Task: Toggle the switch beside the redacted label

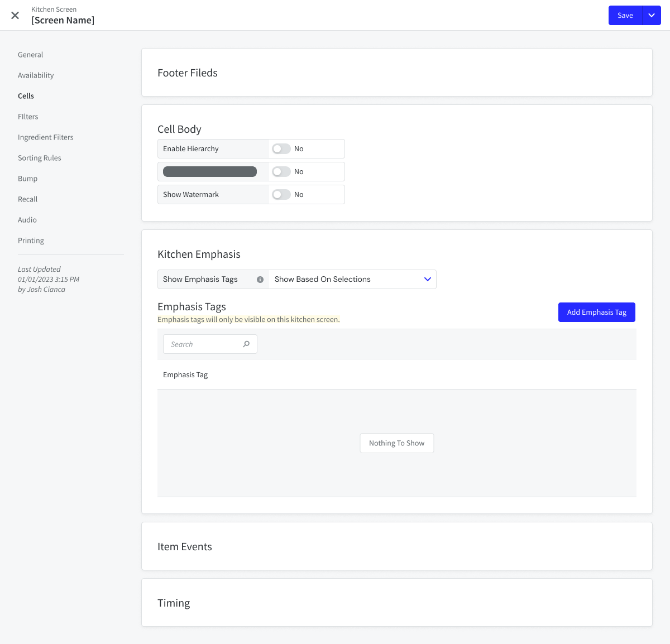Action: pos(281,172)
